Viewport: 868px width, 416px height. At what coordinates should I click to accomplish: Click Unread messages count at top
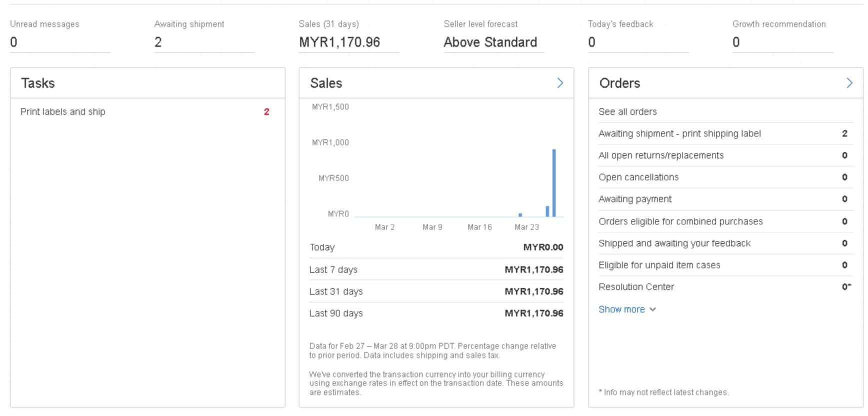14,42
